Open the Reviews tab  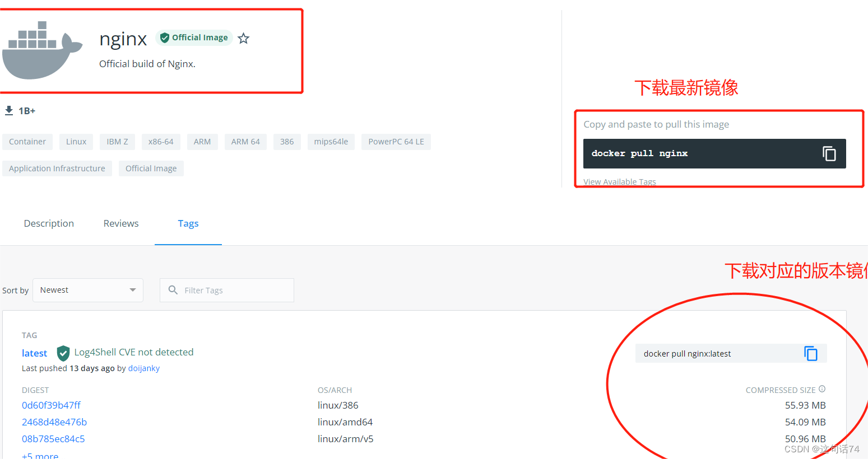(120, 223)
